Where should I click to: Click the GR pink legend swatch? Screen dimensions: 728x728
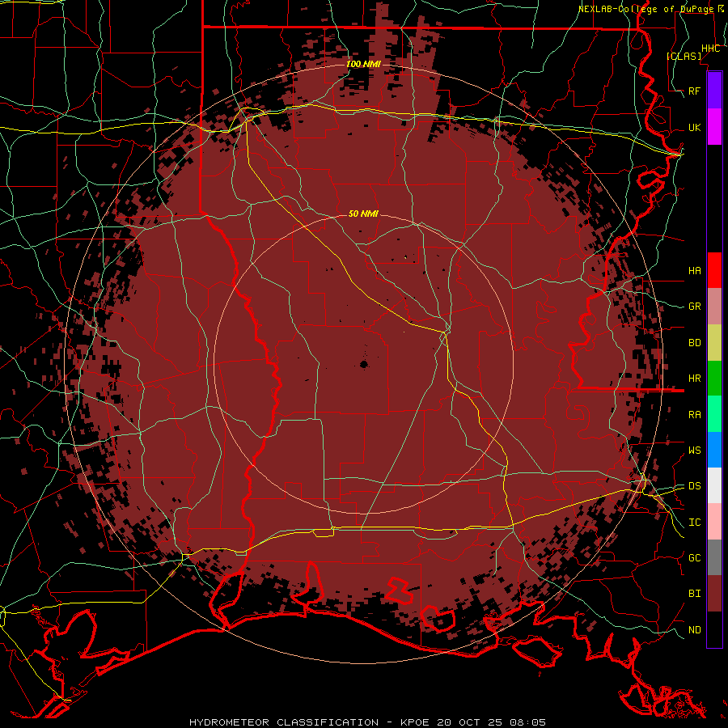(714, 307)
